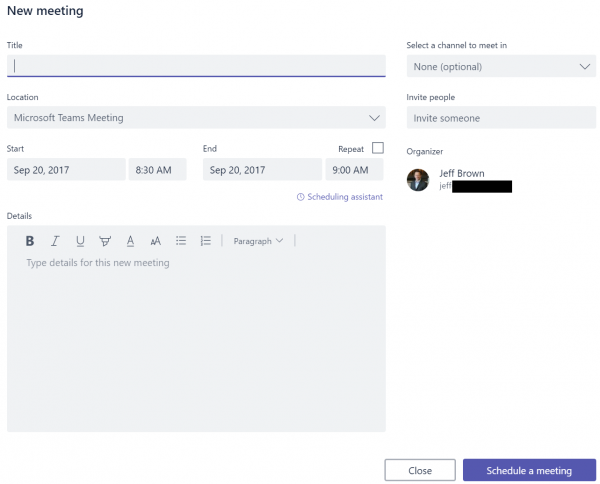Open the Paragraph style dropdown

pos(258,241)
